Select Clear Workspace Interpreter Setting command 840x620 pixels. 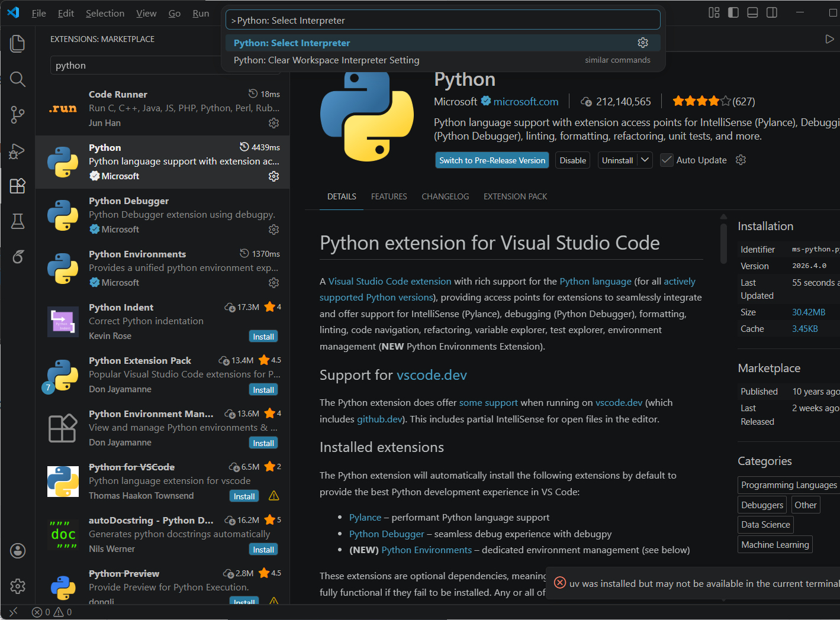pyautogui.click(x=443, y=60)
